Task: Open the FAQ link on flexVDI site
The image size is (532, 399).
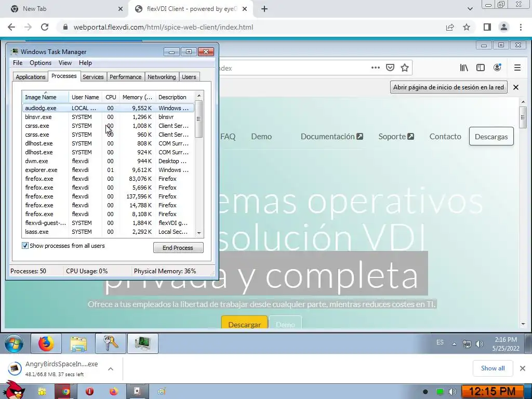Action: (228, 137)
